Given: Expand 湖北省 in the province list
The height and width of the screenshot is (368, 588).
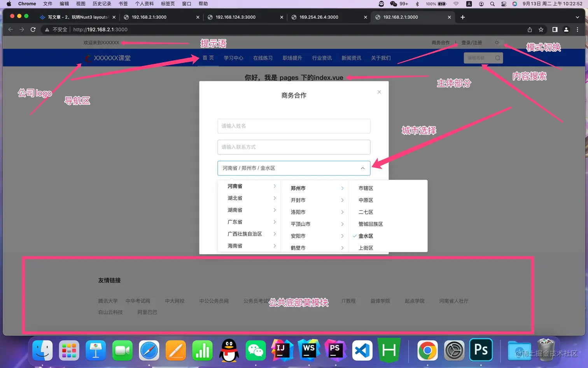Looking at the screenshot, I should click(x=234, y=198).
